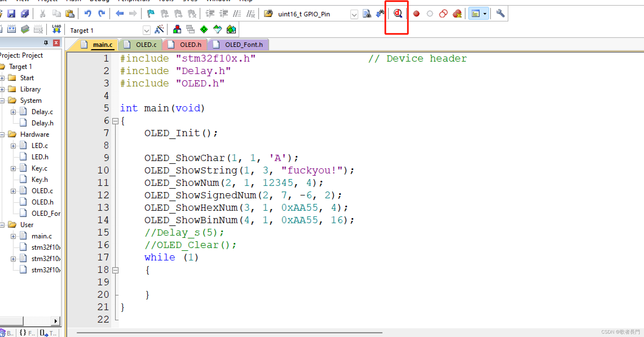Click the Save All icon
Screen dimensions: 644x337
click(x=25, y=13)
